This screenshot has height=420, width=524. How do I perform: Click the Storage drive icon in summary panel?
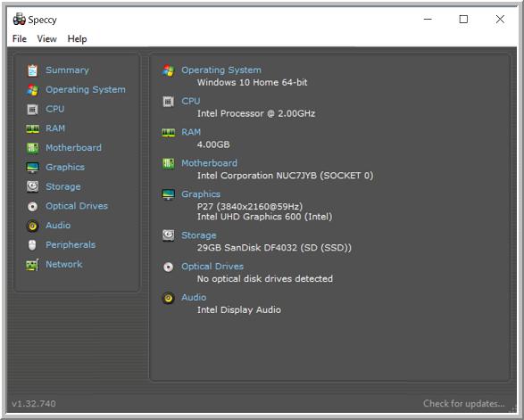[x=168, y=235]
